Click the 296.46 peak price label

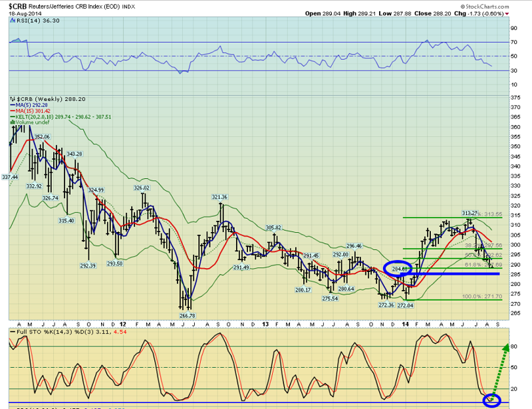(x=354, y=246)
